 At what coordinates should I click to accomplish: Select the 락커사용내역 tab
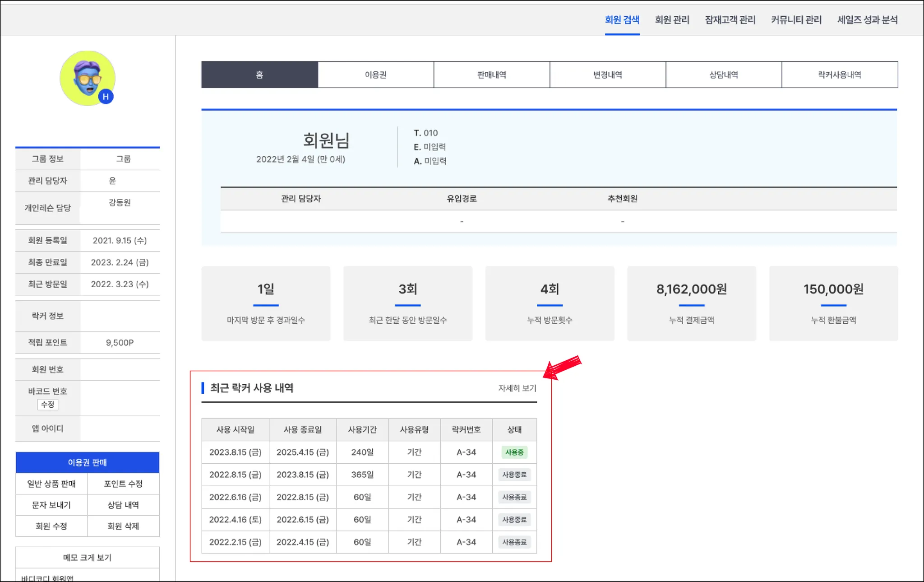point(839,75)
